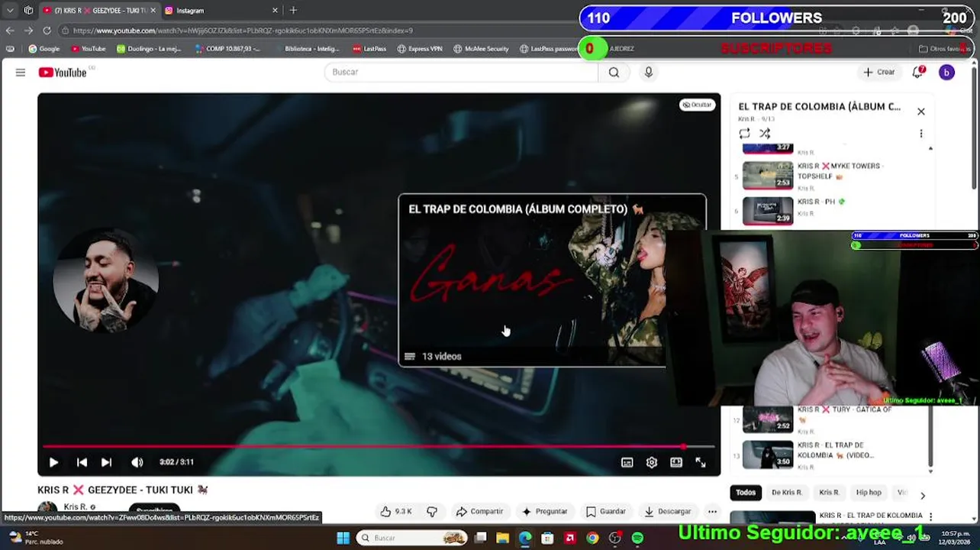Reload the page
Image resolution: width=980 pixels, height=550 pixels.
[x=47, y=31]
